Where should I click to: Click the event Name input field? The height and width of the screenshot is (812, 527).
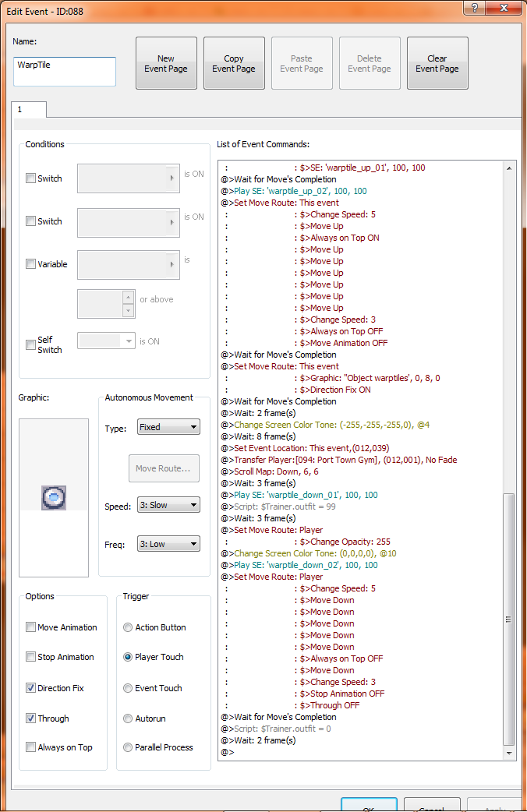pyautogui.click(x=65, y=71)
